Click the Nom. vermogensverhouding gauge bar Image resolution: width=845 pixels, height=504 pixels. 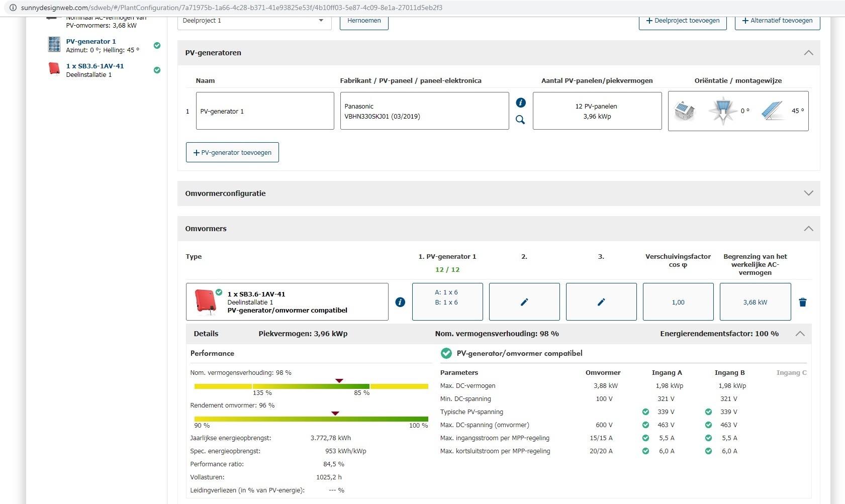pyautogui.click(x=311, y=386)
